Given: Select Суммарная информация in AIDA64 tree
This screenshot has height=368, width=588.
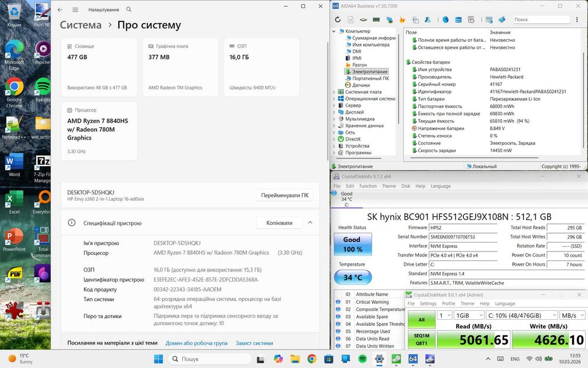Looking at the screenshot, I should pos(370,38).
